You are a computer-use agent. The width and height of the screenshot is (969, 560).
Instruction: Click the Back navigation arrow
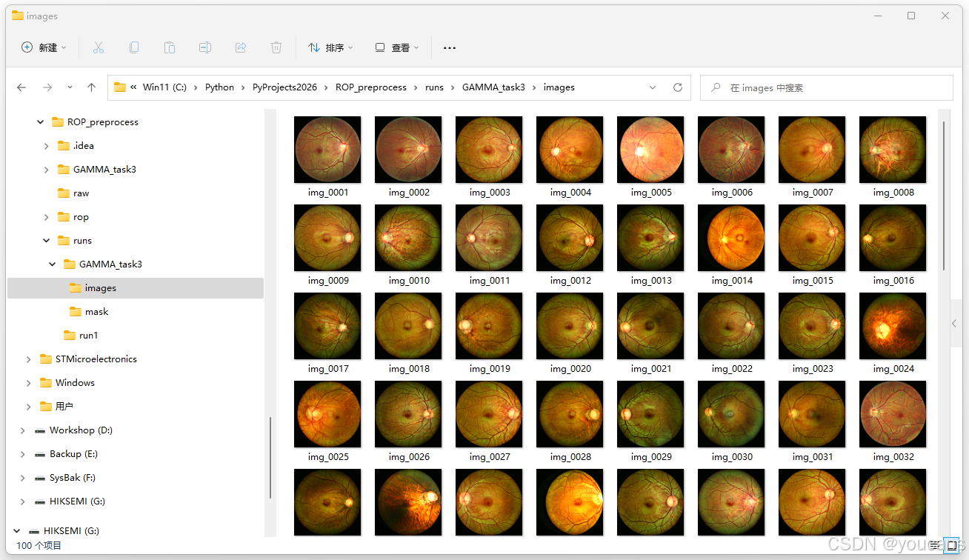[21, 87]
